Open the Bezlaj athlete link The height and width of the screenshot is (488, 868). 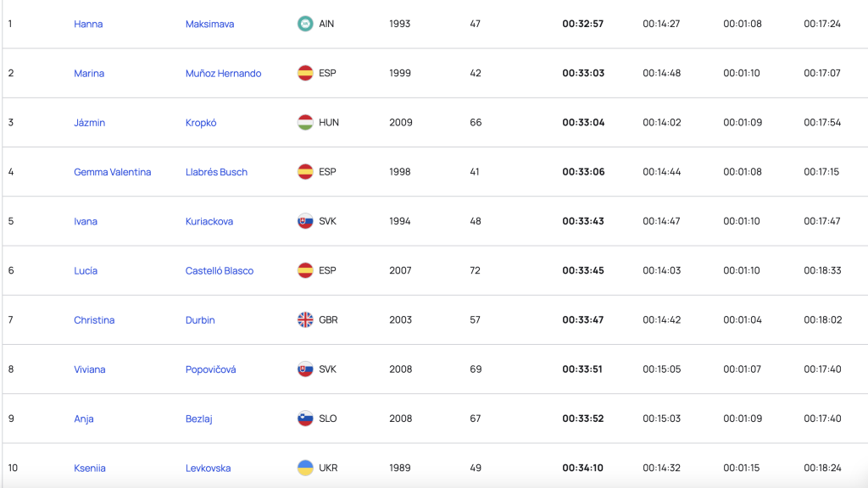(201, 419)
